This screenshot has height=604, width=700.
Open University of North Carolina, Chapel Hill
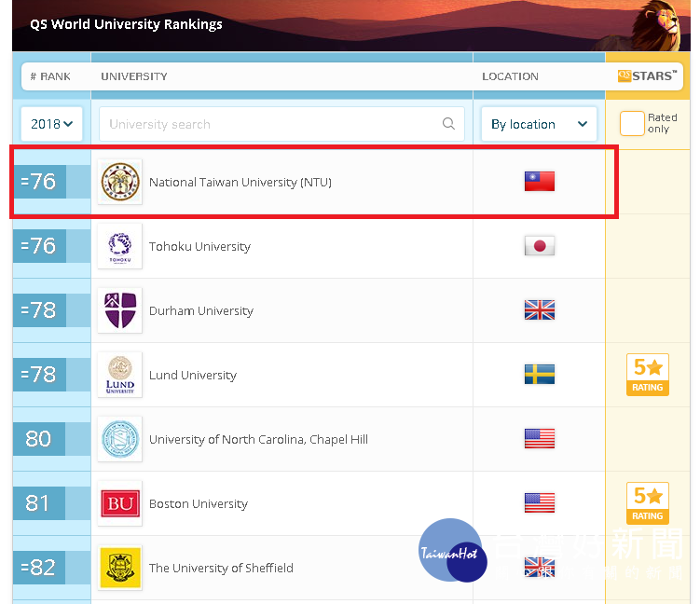point(258,439)
